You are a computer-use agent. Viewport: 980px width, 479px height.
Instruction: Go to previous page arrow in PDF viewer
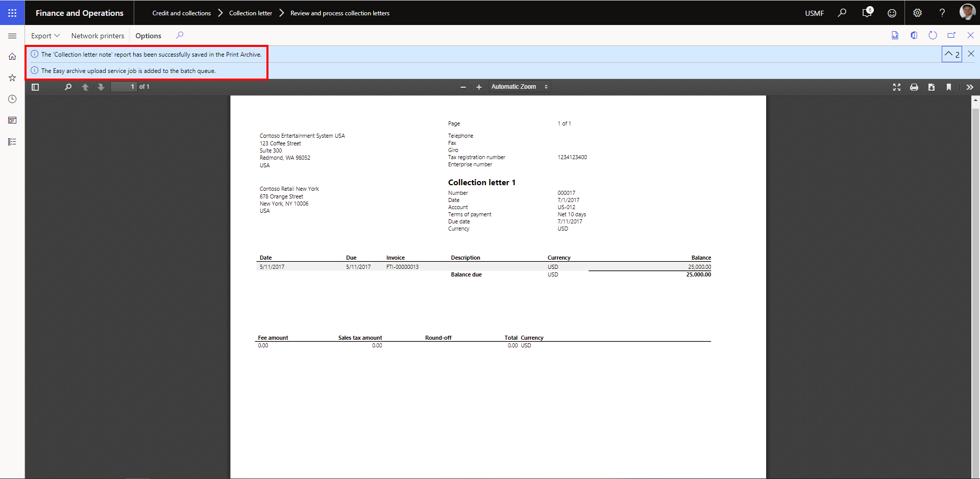click(85, 87)
